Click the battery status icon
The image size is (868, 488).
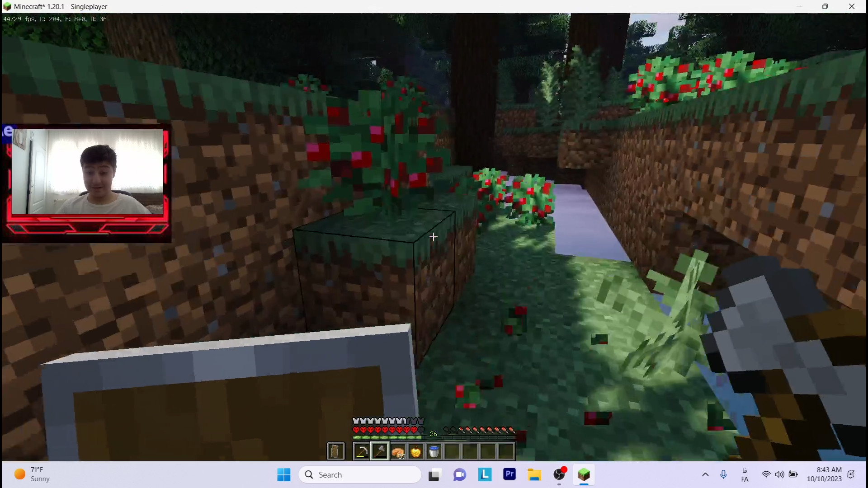point(793,474)
